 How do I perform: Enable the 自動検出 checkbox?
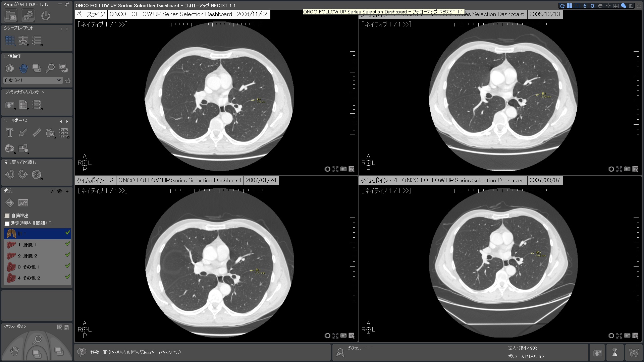[7, 216]
